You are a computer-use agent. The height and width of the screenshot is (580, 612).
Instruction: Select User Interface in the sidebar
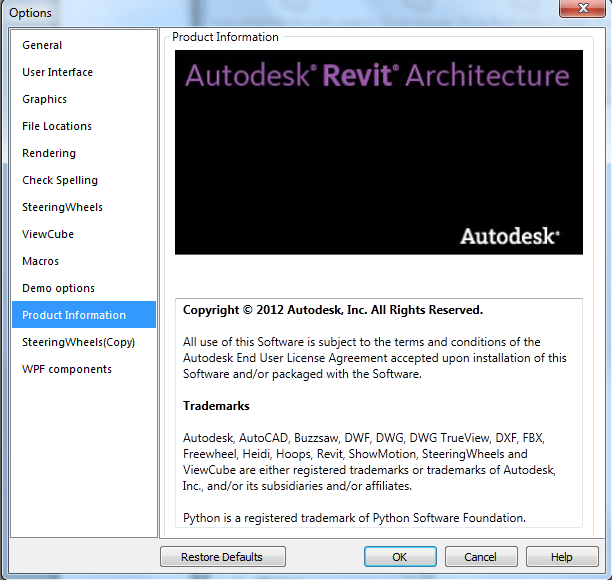pos(84,72)
